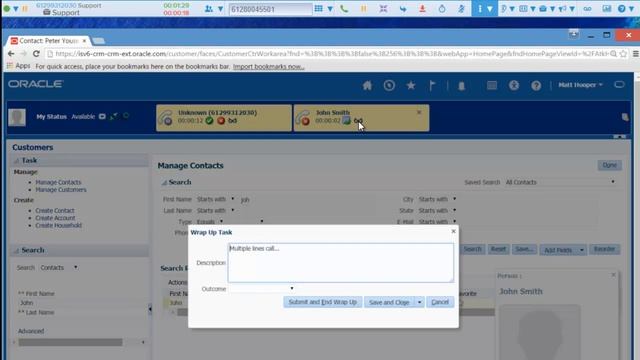
Task: Click the Done button in Manage Contacts
Action: (x=609, y=165)
